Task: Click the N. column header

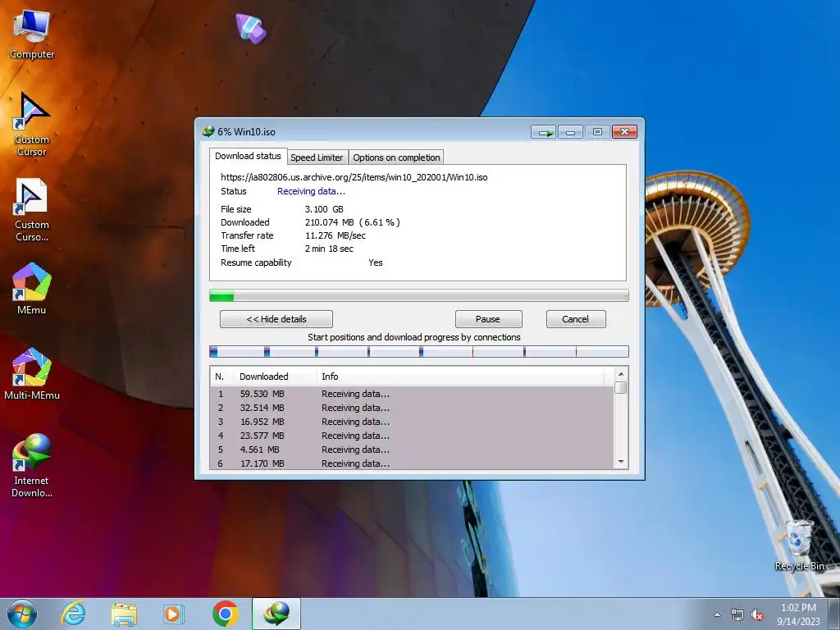Action: 221,377
